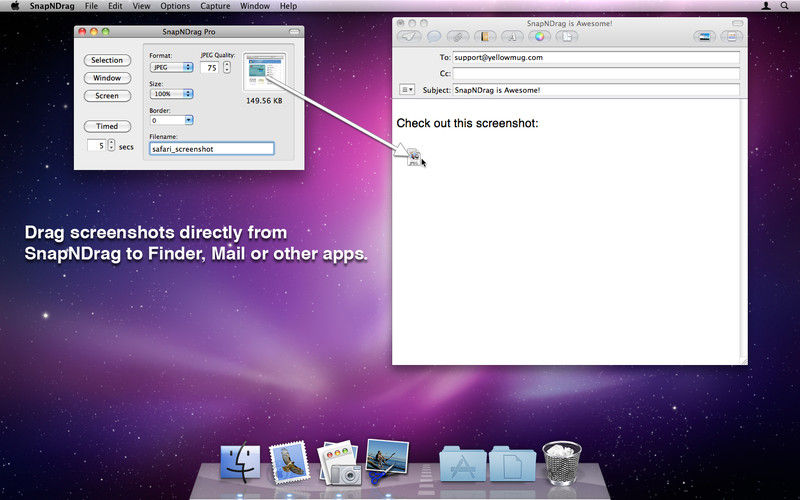Screen dimensions: 800x500
Task: Open the Format JPEG dropdown
Action: pos(171,67)
